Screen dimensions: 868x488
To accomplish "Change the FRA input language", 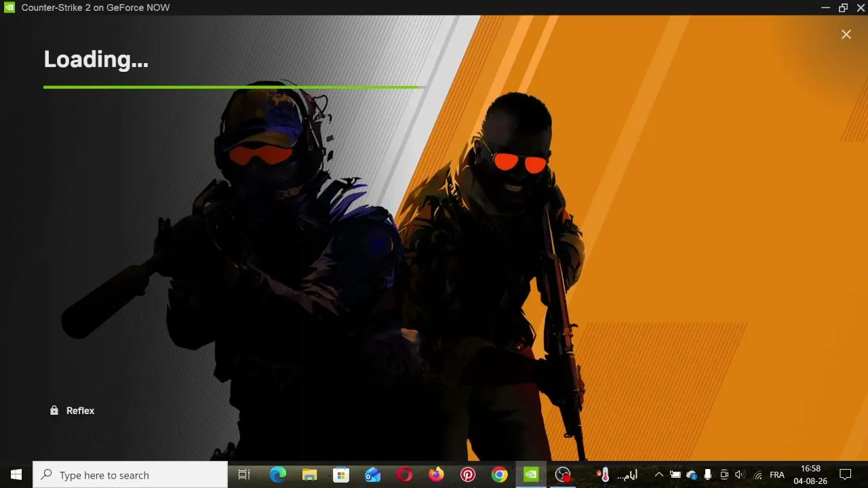I will (777, 475).
